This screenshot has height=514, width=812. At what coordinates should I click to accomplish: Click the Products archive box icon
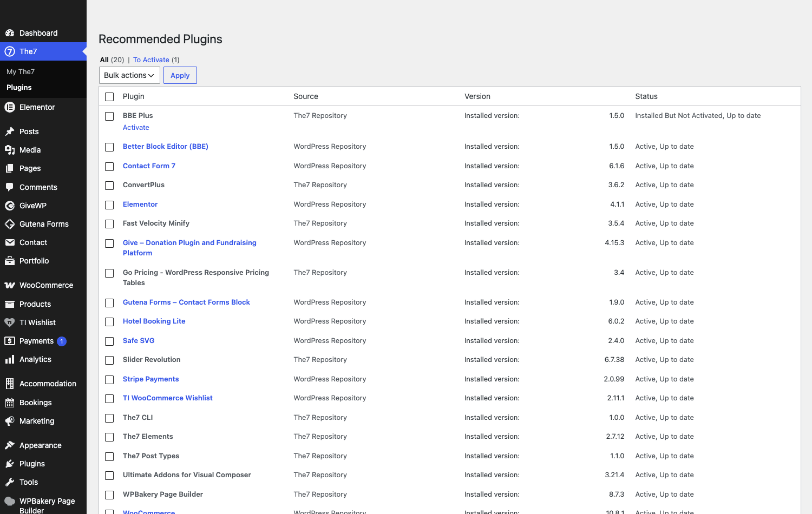pos(10,304)
